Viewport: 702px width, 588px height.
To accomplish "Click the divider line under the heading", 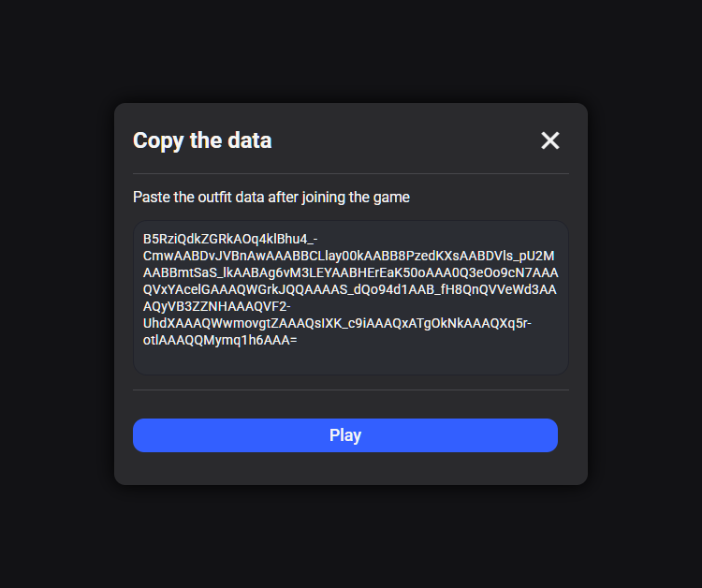I will [x=351, y=174].
